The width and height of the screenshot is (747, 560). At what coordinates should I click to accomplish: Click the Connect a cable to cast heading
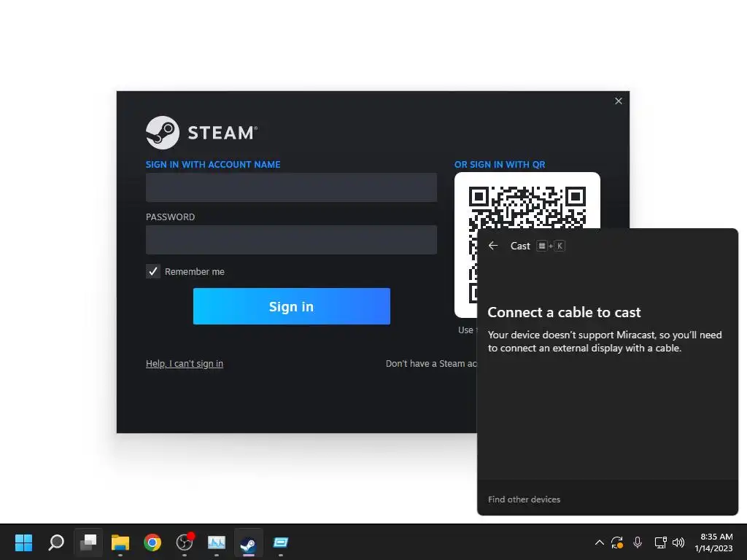(x=564, y=312)
